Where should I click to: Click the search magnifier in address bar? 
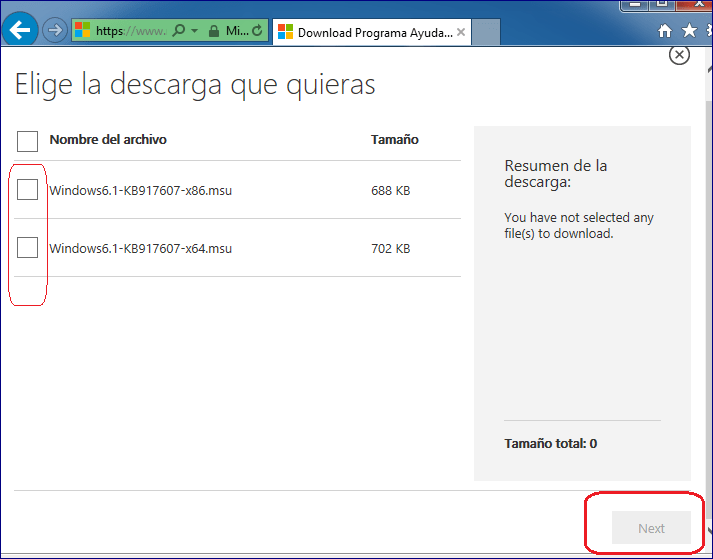pos(179,32)
